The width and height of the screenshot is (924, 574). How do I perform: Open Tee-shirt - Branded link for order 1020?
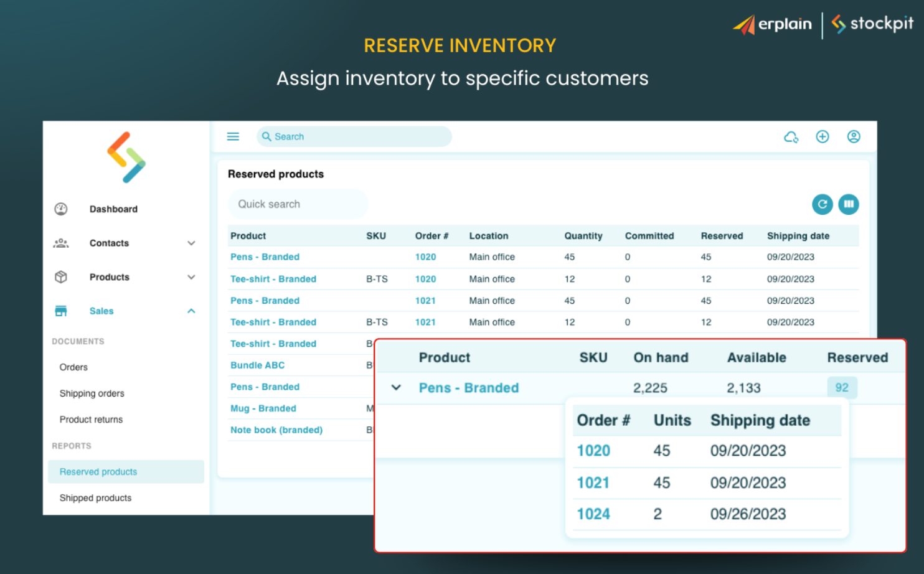[273, 279]
